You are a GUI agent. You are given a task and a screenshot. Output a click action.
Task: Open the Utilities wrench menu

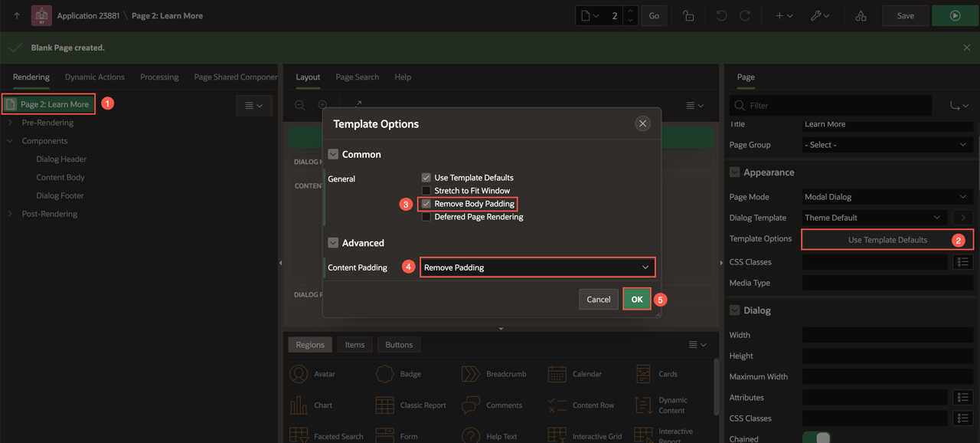coord(820,15)
